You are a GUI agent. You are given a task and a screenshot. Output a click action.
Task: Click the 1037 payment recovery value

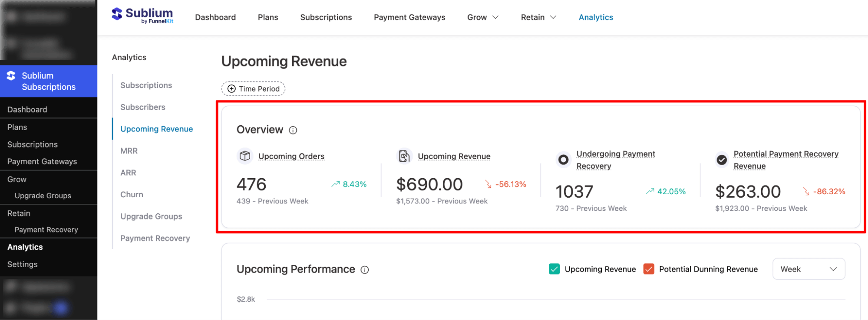coord(574,192)
